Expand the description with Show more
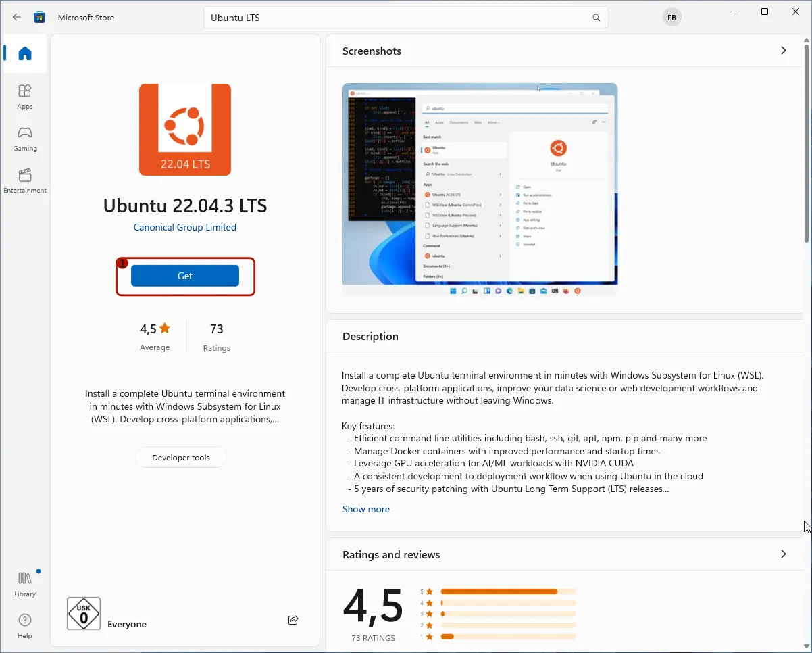Image resolution: width=812 pixels, height=653 pixels. click(x=366, y=509)
